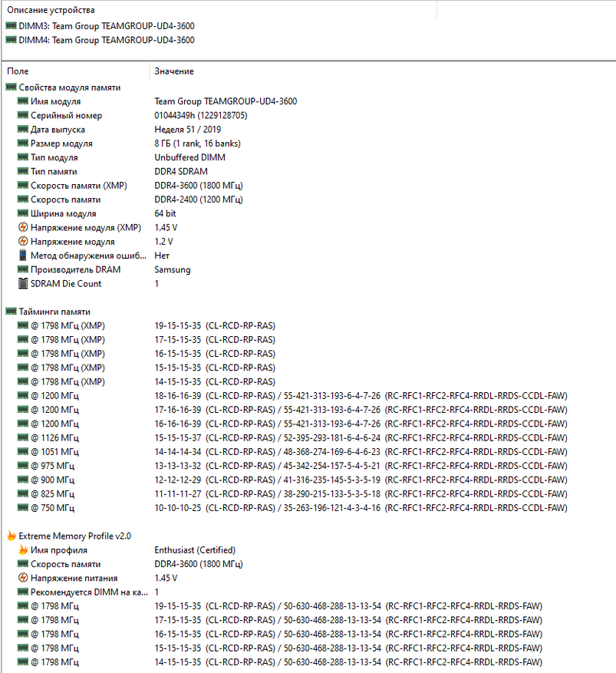This screenshot has width=616, height=673.
Task: Click the icon beside @ 975 МГц
Action: (23, 466)
